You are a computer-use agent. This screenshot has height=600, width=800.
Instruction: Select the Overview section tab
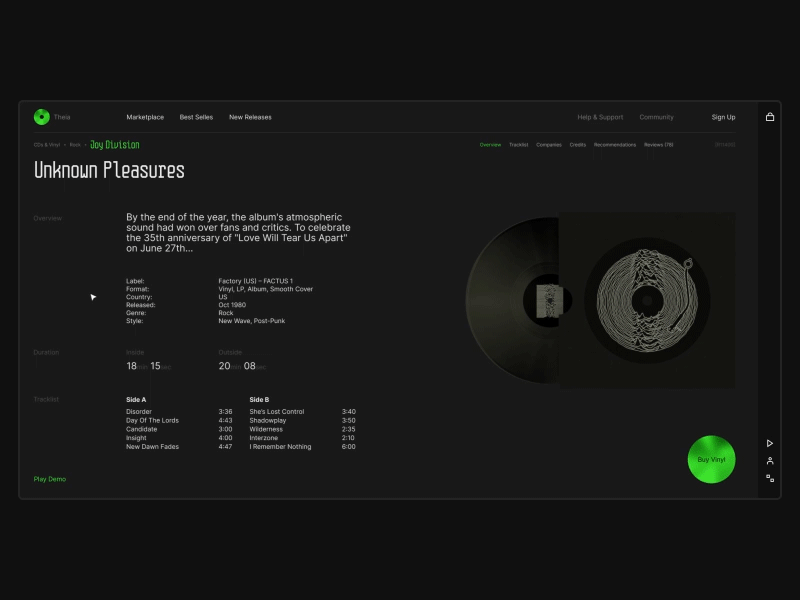click(x=490, y=145)
